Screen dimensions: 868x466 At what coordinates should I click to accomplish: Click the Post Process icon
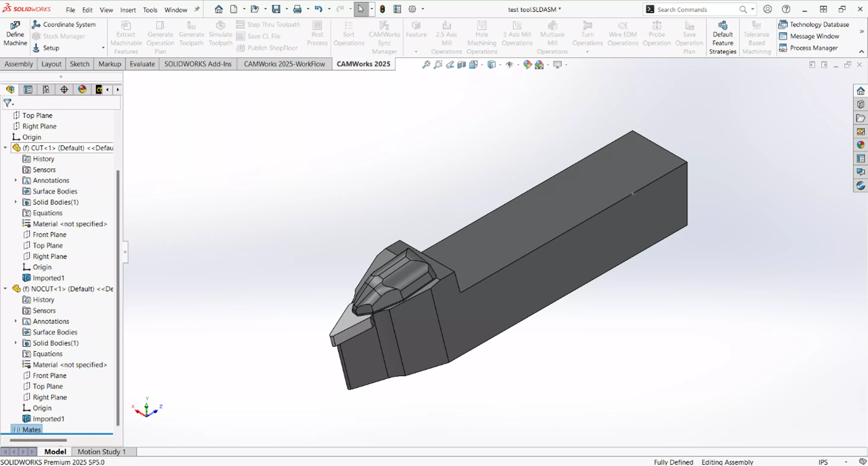click(x=317, y=34)
